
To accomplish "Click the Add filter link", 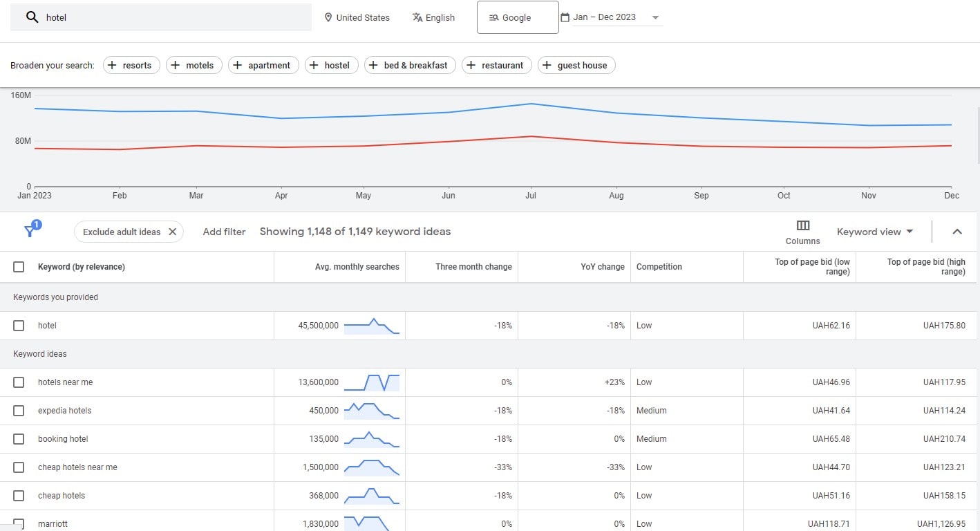I will [x=224, y=232].
